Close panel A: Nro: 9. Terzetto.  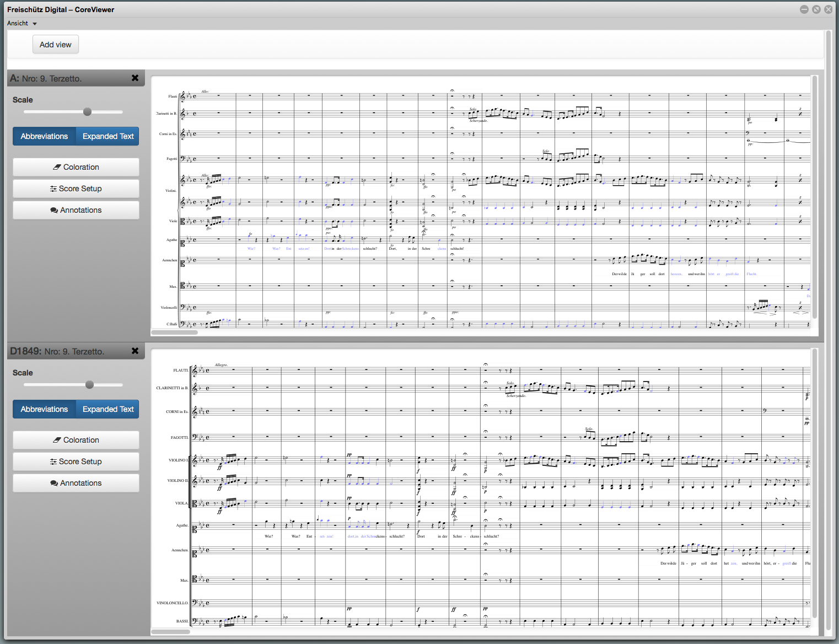pyautogui.click(x=135, y=78)
